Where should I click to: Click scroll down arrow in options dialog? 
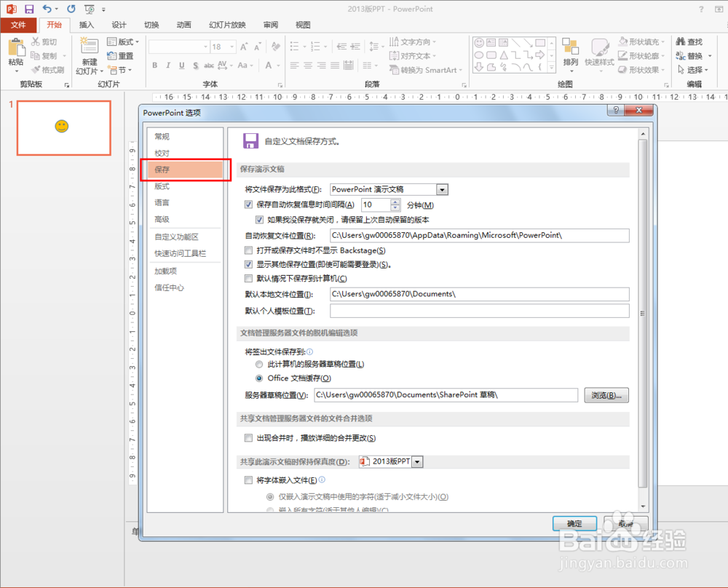click(643, 506)
